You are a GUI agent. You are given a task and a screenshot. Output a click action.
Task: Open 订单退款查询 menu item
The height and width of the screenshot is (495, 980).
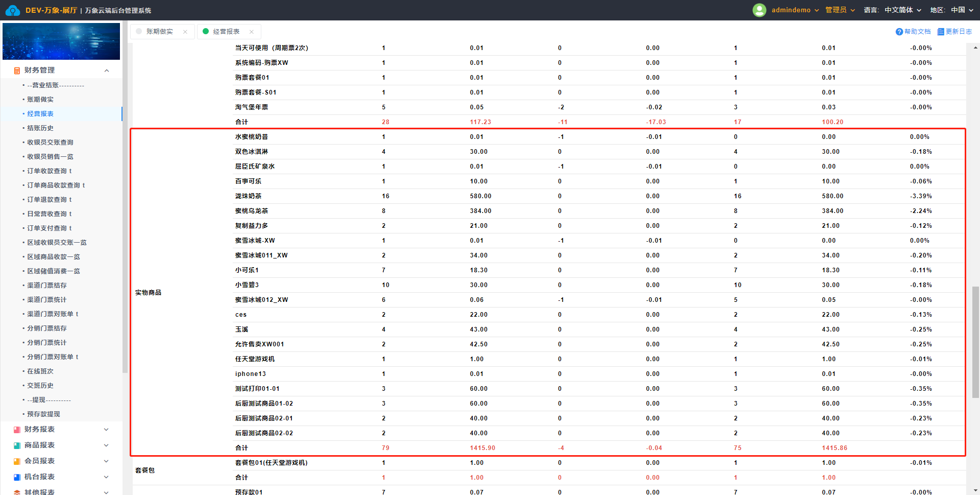pyautogui.click(x=50, y=200)
